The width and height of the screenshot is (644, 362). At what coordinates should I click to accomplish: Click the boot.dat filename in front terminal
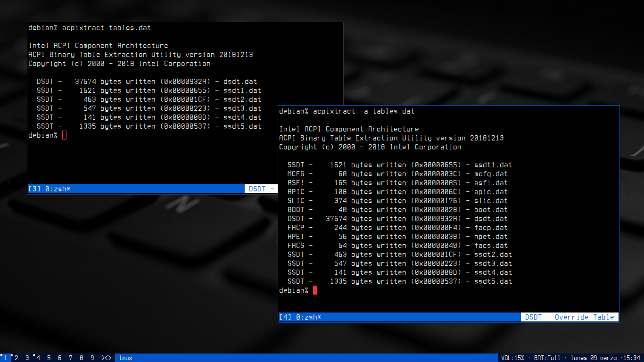click(x=491, y=210)
